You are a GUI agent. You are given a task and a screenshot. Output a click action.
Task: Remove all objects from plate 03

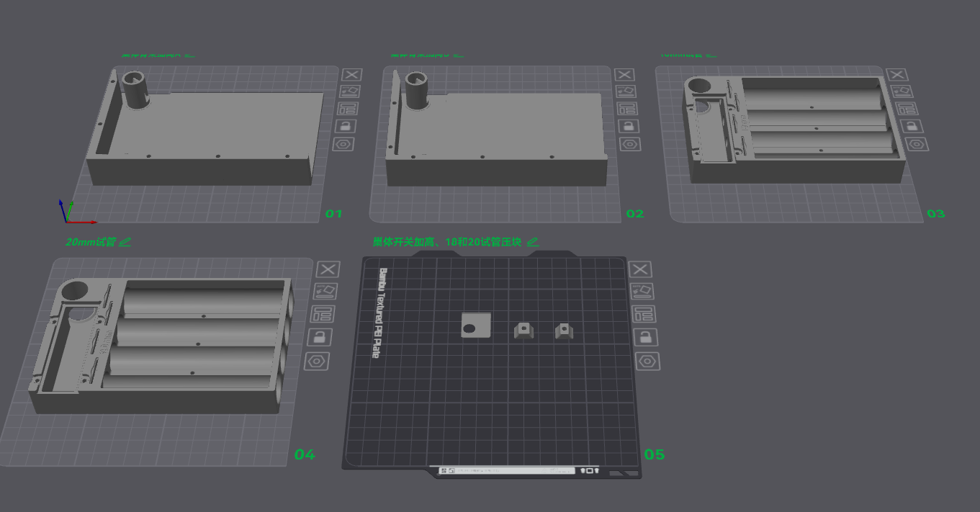click(x=896, y=75)
